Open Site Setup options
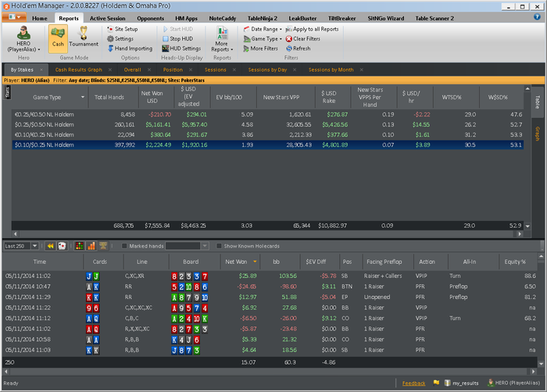The image size is (547, 392). pyautogui.click(x=123, y=30)
